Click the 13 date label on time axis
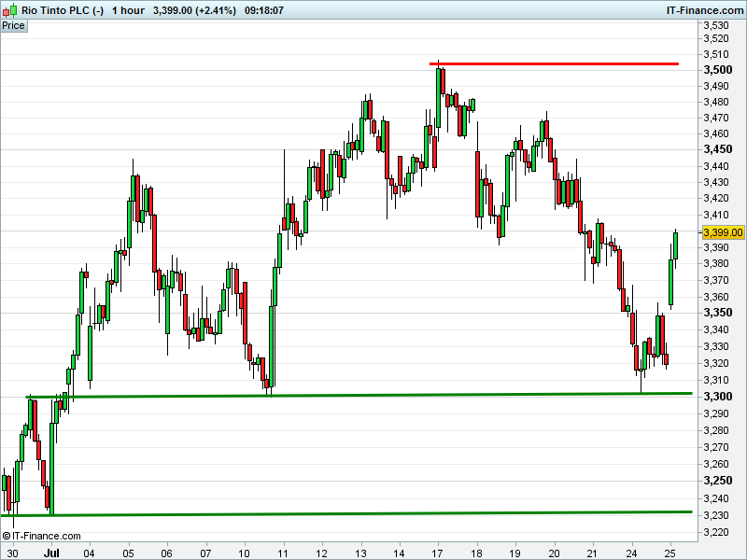Image resolution: width=747 pixels, height=560 pixels. 360,553
